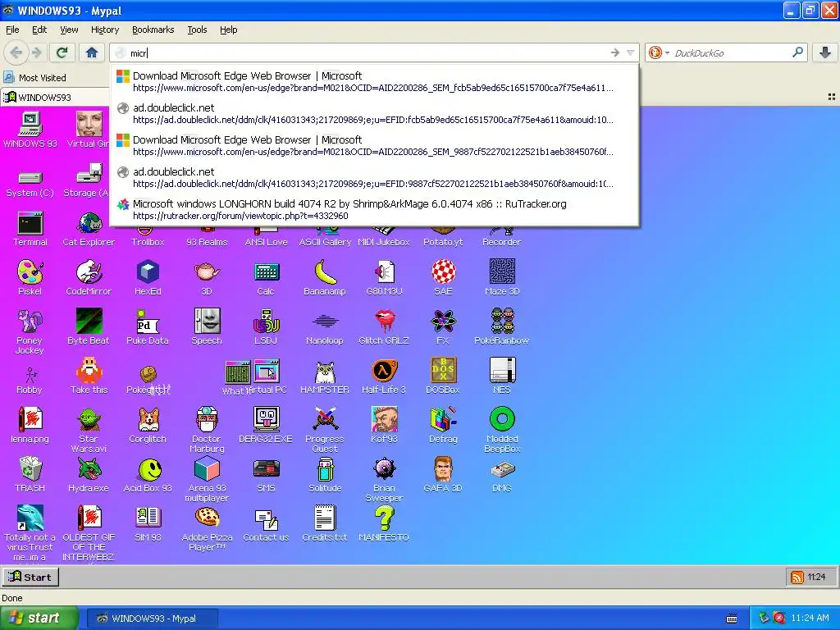
Task: Click the Reload page button
Action: 62,52
